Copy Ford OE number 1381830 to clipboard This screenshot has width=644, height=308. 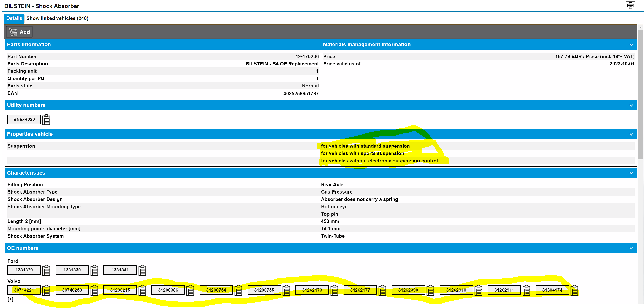point(94,270)
